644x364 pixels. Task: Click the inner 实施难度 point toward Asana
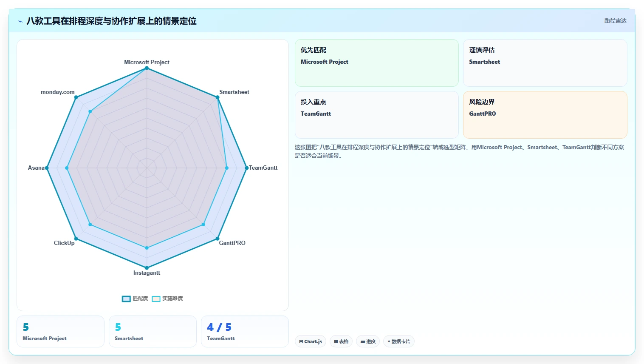(67, 168)
